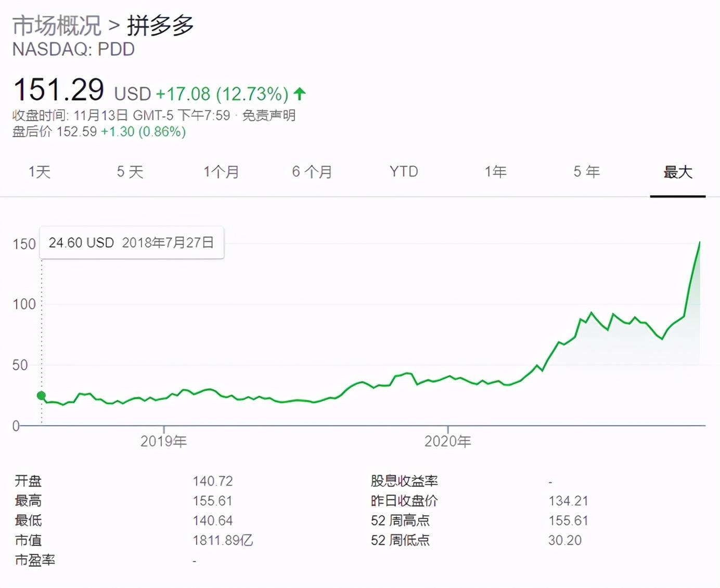The width and height of the screenshot is (720, 588).
Task: Select the YTD range tab
Action: (x=404, y=172)
